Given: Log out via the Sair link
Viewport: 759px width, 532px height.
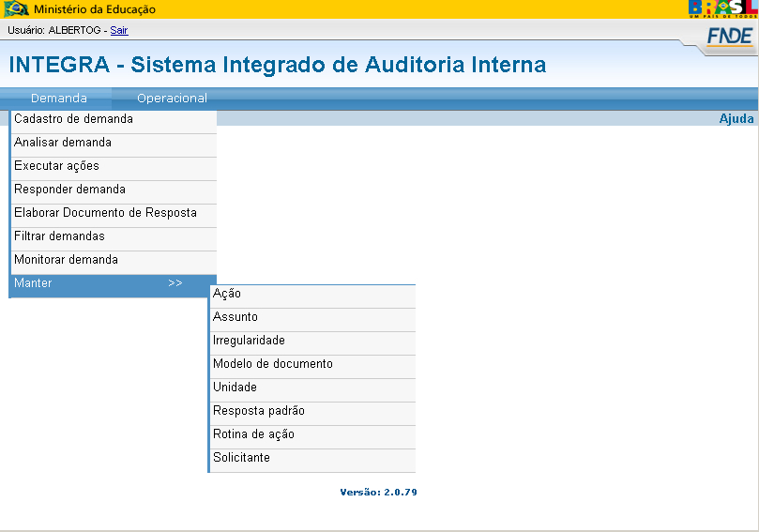Looking at the screenshot, I should [x=119, y=30].
